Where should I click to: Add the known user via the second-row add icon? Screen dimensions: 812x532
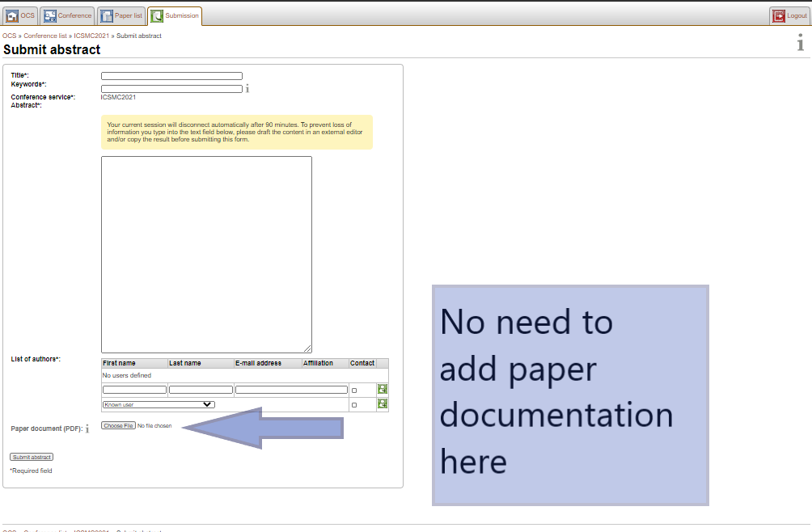click(x=382, y=403)
